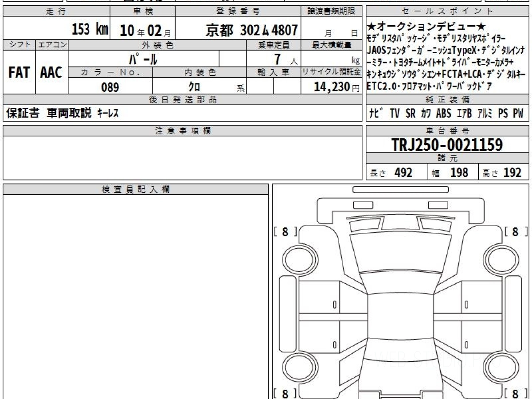Click the 内装色 header
The height and width of the screenshot is (399, 532).
(199, 73)
